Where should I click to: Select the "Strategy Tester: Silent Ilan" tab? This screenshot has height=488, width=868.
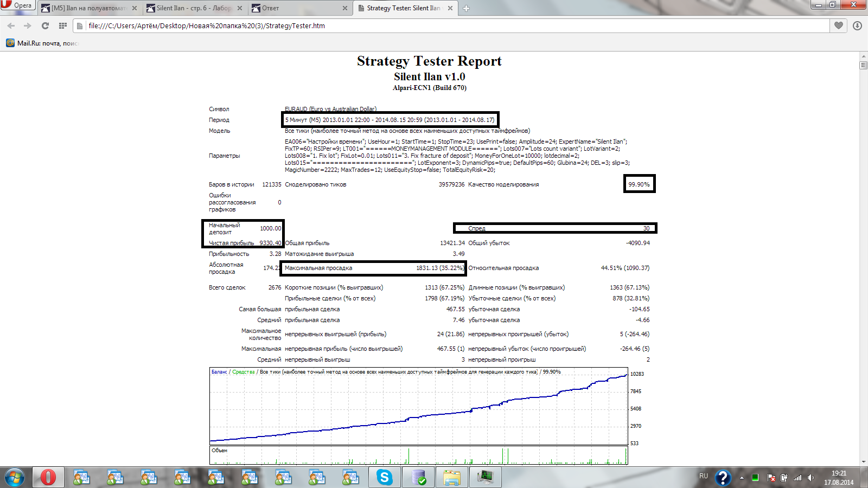(405, 8)
